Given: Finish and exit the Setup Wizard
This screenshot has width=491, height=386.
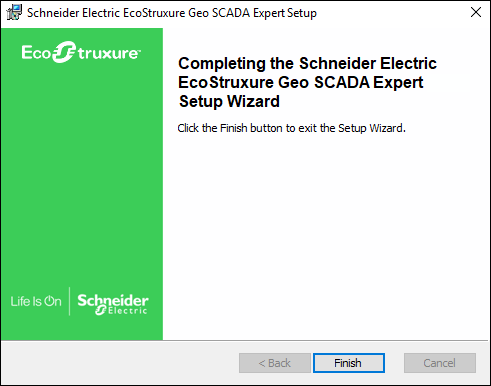Looking at the screenshot, I should (349, 363).
